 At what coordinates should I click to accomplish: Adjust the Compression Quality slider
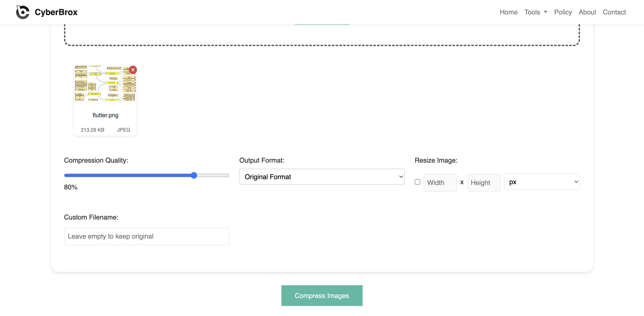pyautogui.click(x=147, y=175)
